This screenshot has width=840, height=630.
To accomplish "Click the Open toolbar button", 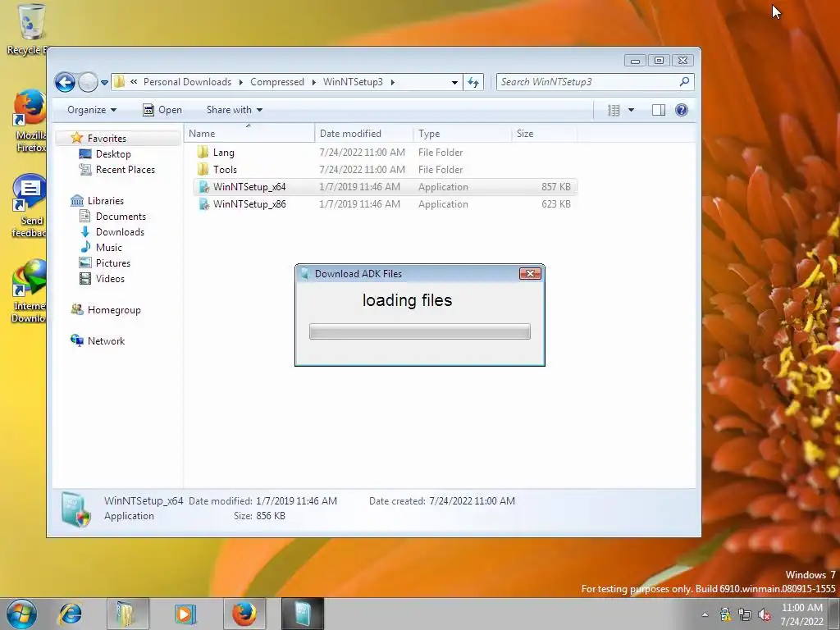I will pos(162,110).
